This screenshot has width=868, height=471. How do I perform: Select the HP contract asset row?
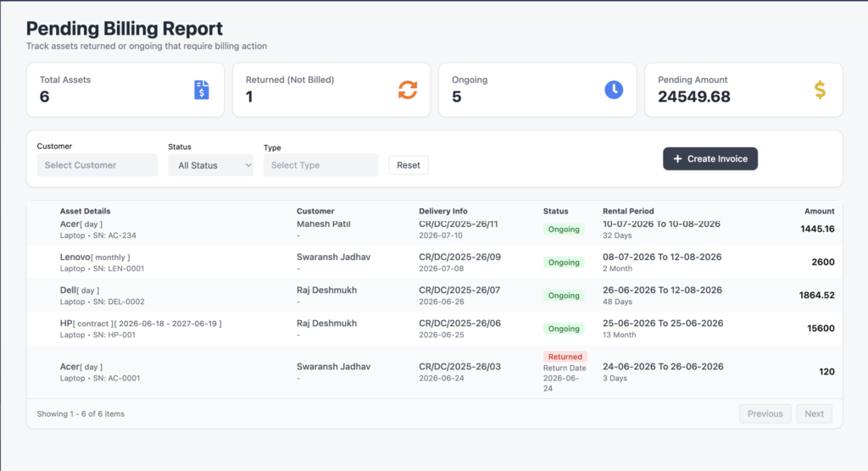tap(435, 328)
